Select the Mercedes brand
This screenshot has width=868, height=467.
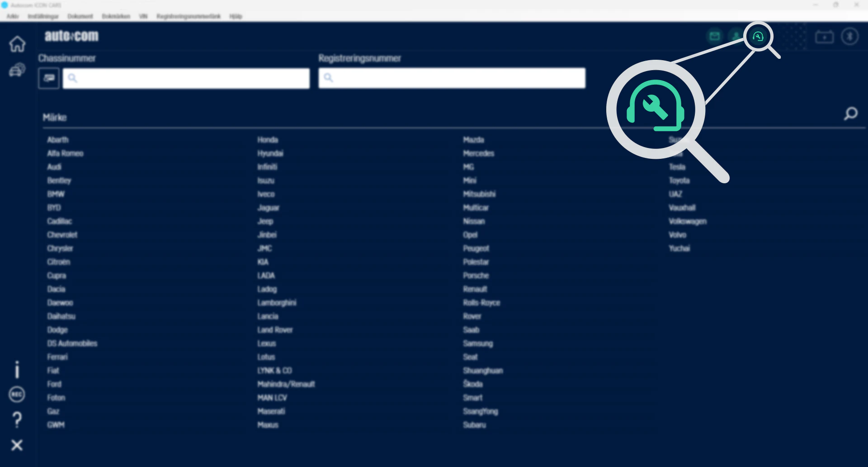click(478, 153)
